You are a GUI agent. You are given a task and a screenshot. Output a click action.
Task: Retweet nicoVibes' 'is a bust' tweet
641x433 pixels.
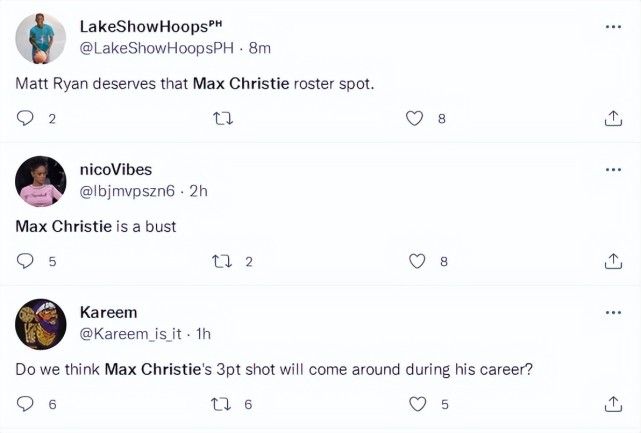(x=222, y=261)
